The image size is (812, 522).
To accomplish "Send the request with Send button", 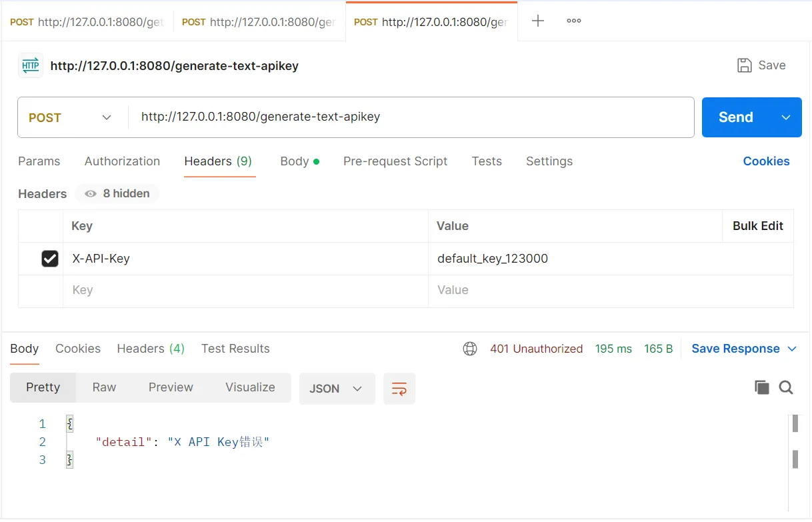I will pyautogui.click(x=736, y=117).
